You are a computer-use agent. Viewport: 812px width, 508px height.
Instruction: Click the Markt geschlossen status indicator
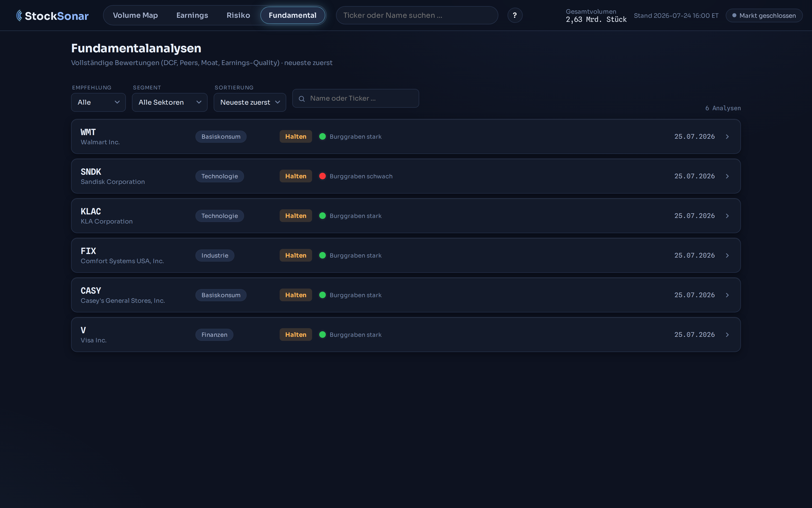[x=764, y=15]
